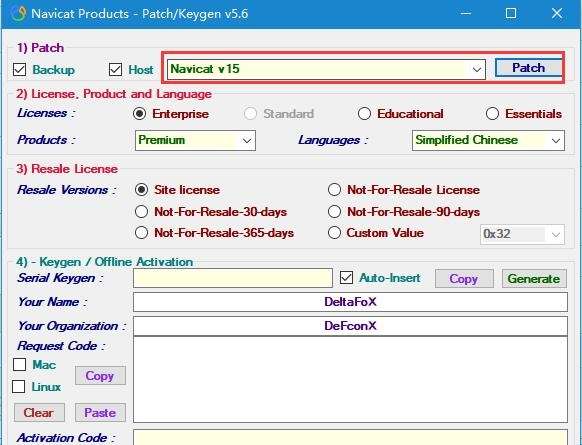The image size is (582, 445).
Task: Click the Patch button
Action: pyautogui.click(x=528, y=68)
